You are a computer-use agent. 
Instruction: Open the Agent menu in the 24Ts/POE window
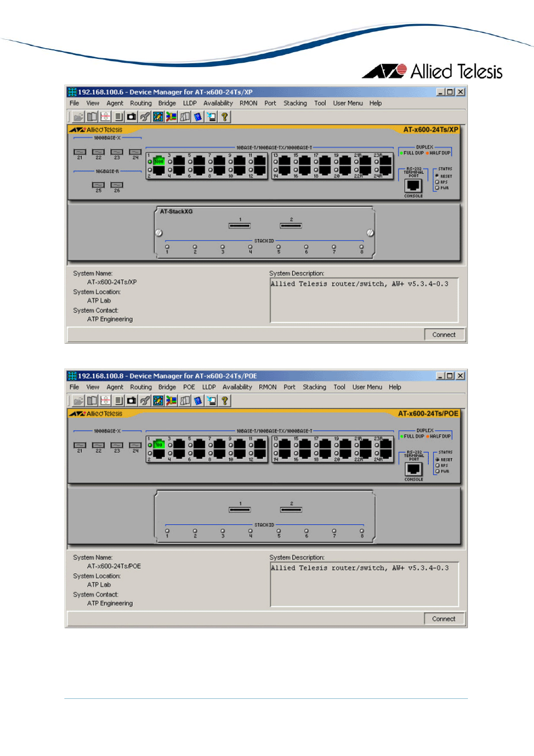(115, 387)
